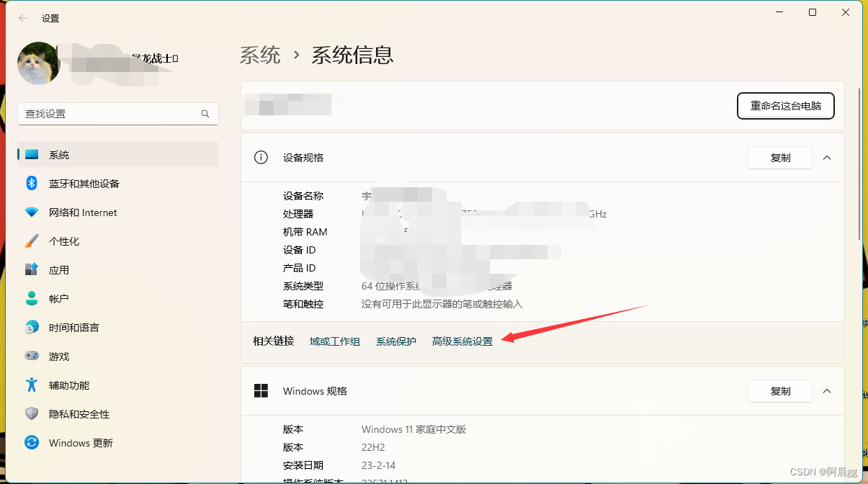Viewport: 868px width, 484px height.
Task: Open 时间和语言 clock globe icon
Action: (32, 328)
